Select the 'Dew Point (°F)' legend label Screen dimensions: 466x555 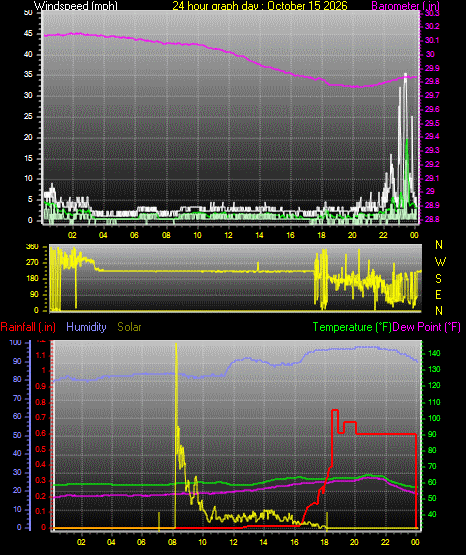pos(427,327)
